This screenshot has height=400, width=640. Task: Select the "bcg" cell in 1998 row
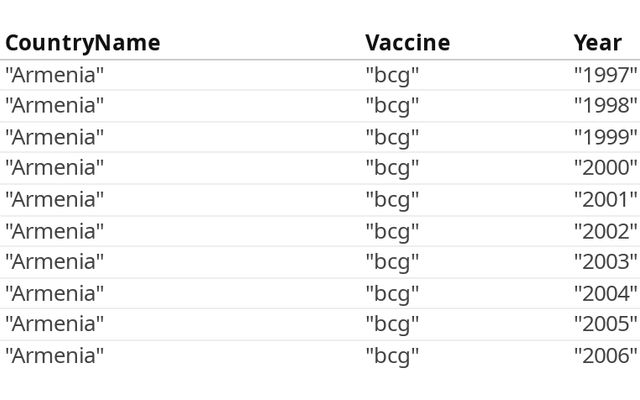(392, 105)
